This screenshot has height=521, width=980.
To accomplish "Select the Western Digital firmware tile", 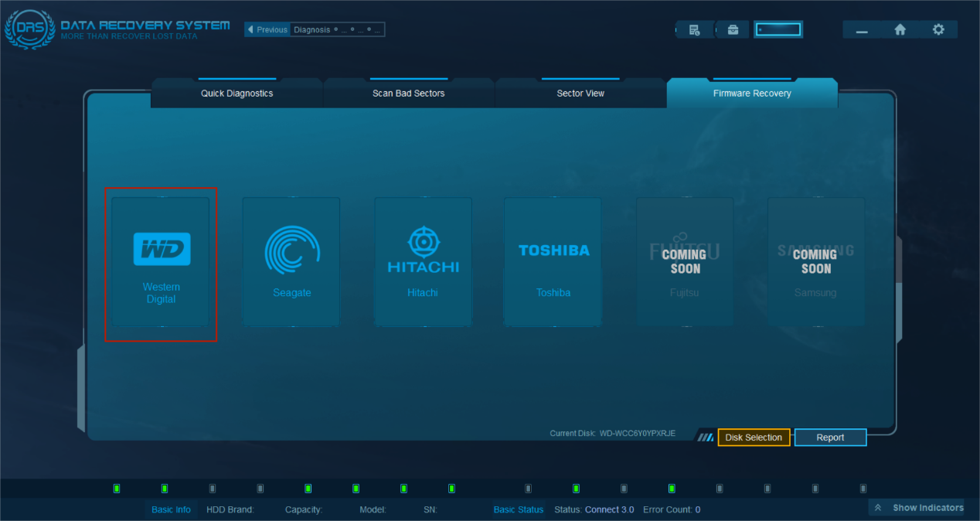I will (161, 262).
